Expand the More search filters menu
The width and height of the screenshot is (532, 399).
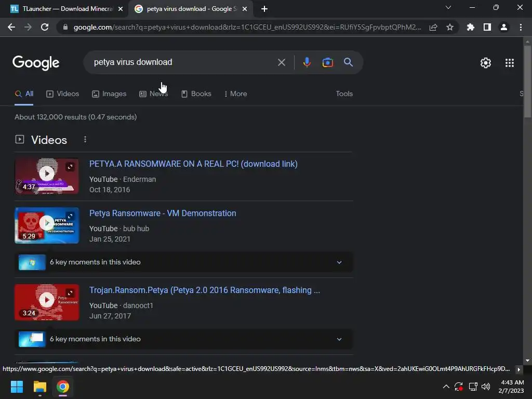[235, 94]
